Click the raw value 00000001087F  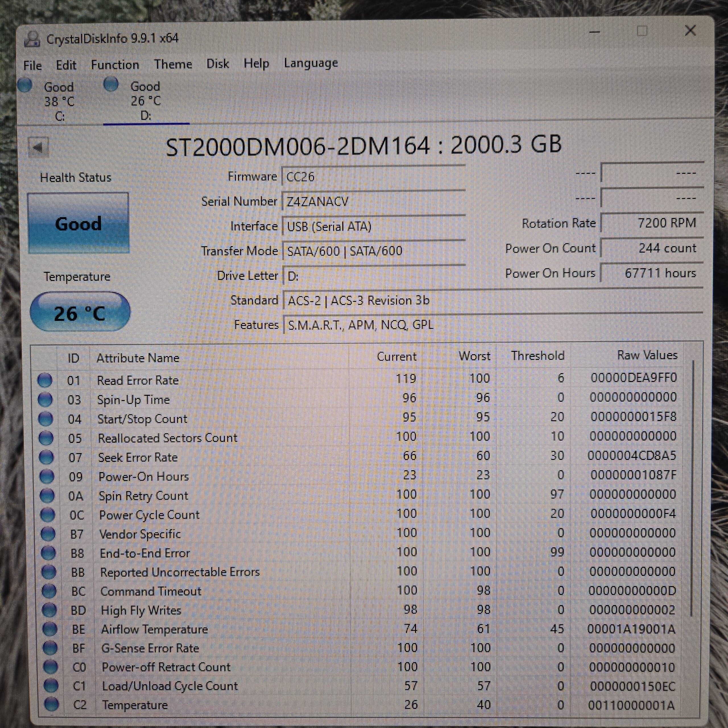point(633,475)
